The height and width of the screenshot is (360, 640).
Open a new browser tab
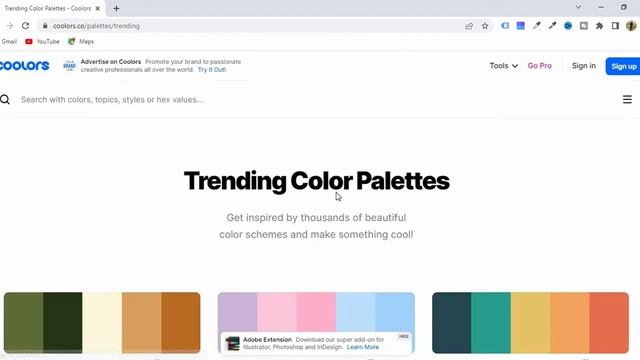coord(116,8)
